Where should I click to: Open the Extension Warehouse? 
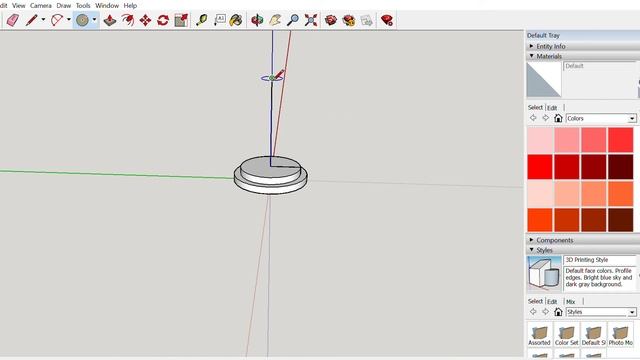point(349,20)
